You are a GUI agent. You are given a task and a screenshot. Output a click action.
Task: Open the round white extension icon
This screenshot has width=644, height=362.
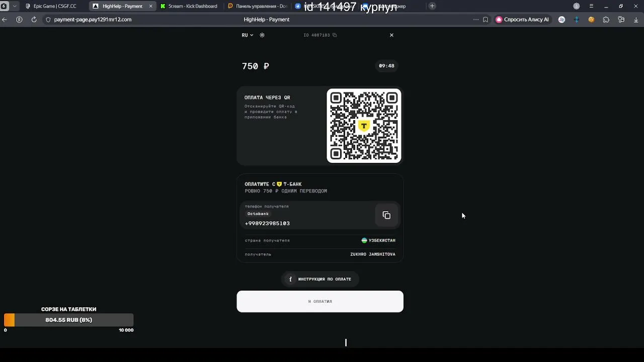(562, 20)
